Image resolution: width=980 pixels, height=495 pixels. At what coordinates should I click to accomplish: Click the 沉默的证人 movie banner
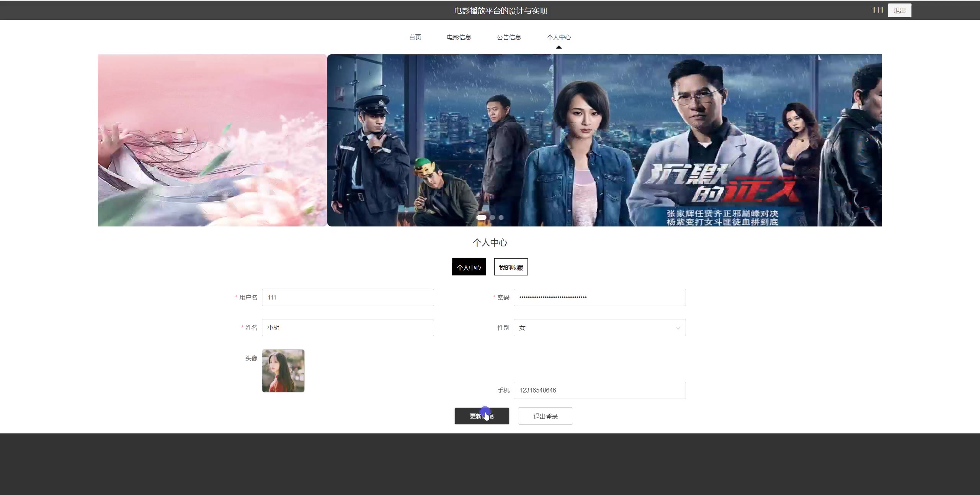tap(604, 140)
